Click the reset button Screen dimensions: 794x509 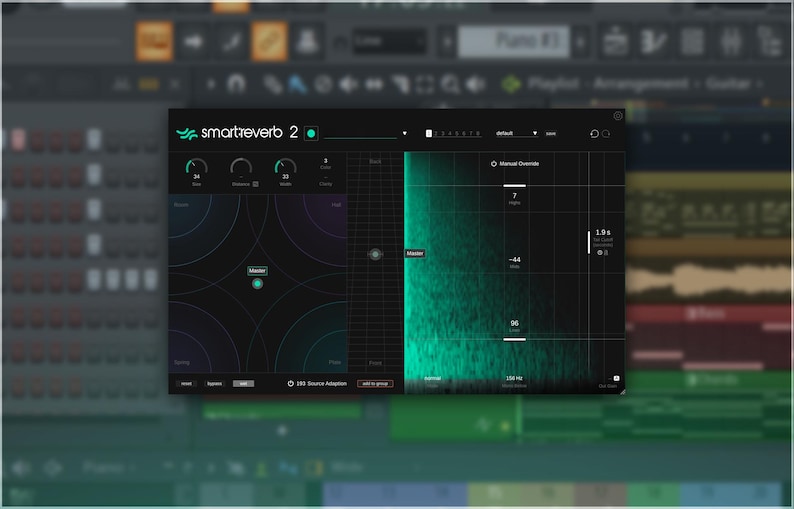tap(186, 384)
